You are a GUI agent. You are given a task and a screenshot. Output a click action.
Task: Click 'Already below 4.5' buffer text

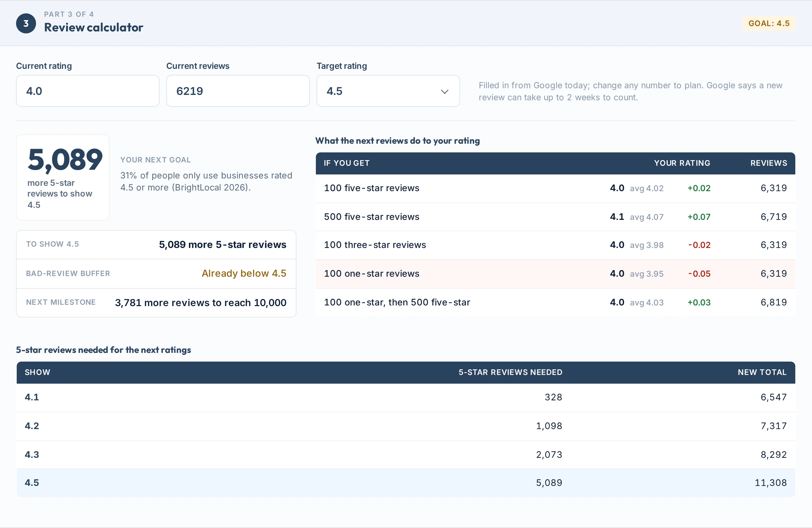[244, 273]
